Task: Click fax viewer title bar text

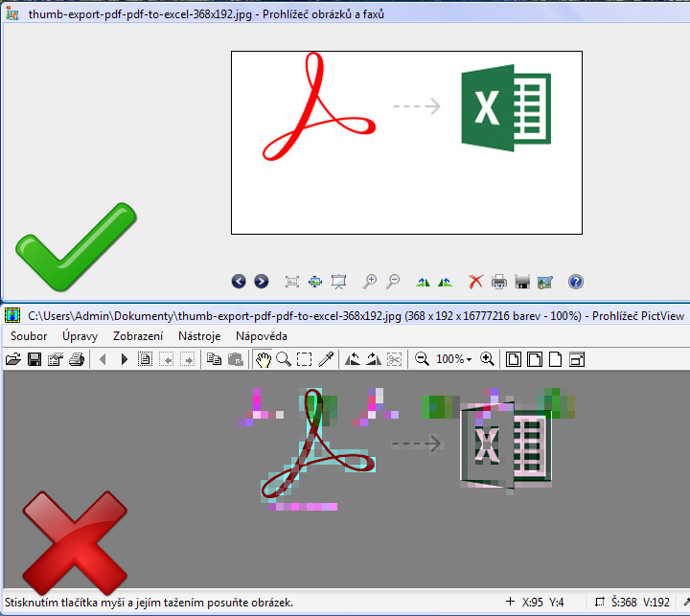Action: [206, 14]
